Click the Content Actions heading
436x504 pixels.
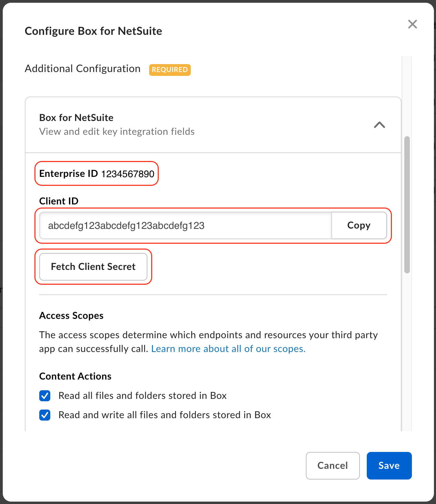75,376
